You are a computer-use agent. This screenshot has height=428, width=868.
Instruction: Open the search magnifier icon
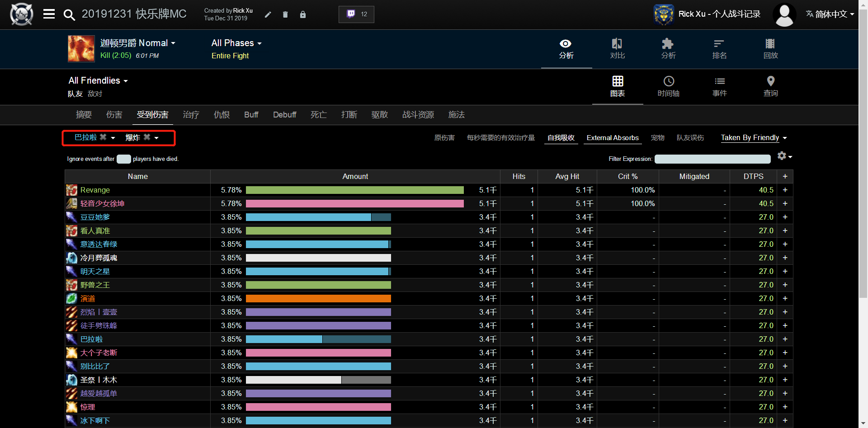click(x=69, y=15)
